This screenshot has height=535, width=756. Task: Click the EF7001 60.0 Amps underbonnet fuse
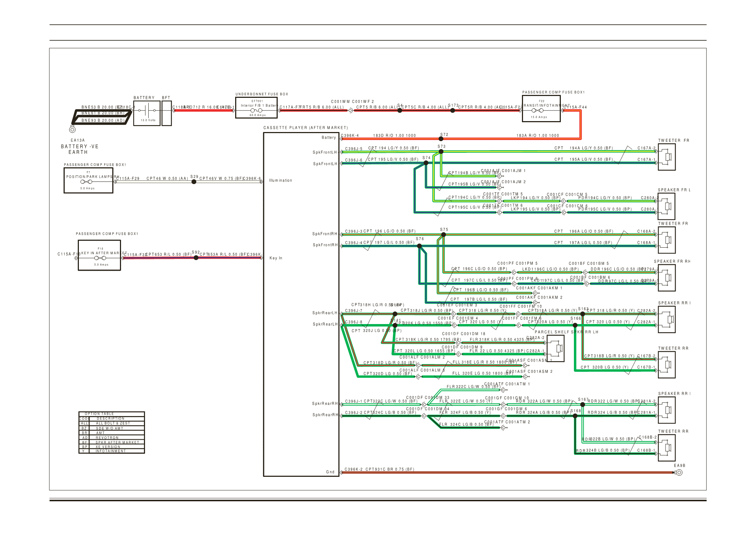(x=256, y=110)
